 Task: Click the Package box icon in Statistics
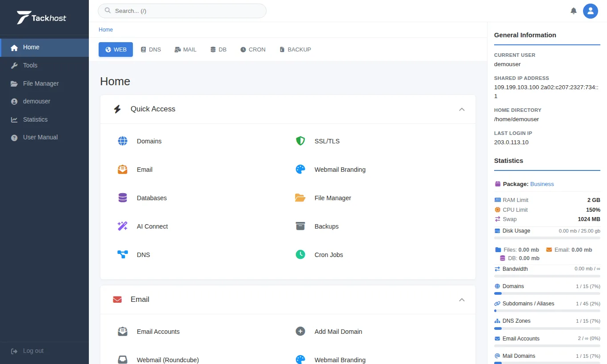498,184
